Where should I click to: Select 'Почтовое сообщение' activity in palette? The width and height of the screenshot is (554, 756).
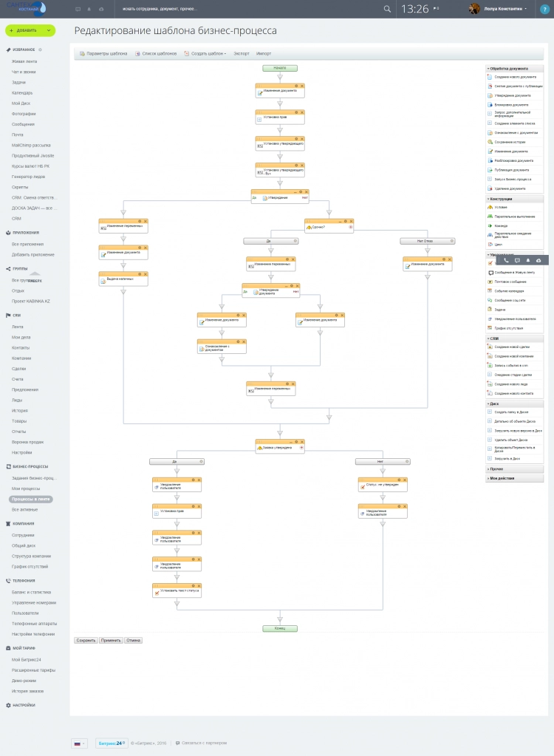tap(510, 282)
